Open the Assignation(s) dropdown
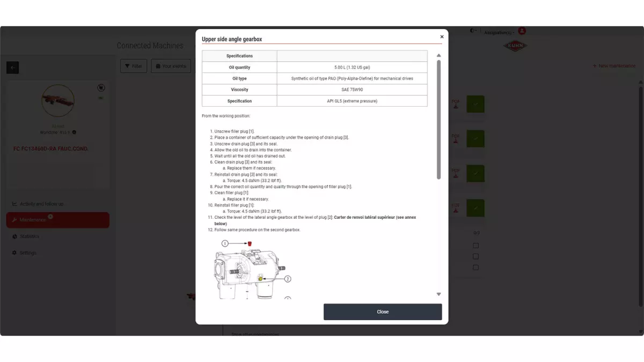 coord(498,33)
